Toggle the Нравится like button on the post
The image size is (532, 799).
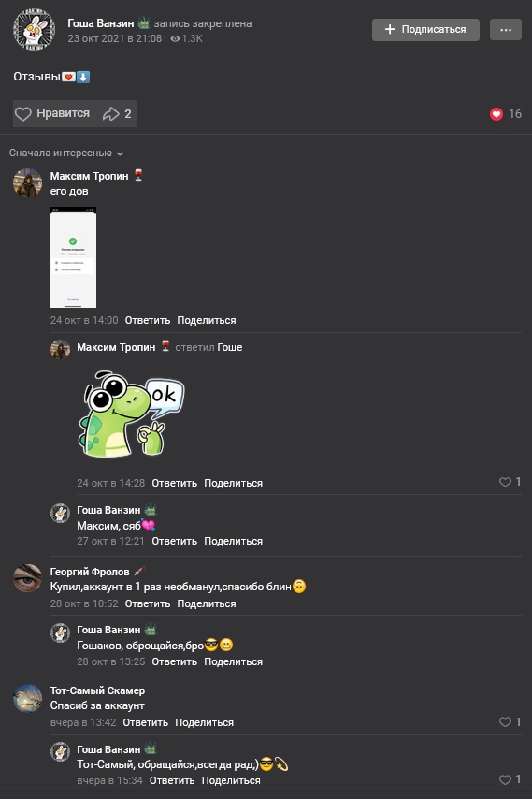pos(52,113)
